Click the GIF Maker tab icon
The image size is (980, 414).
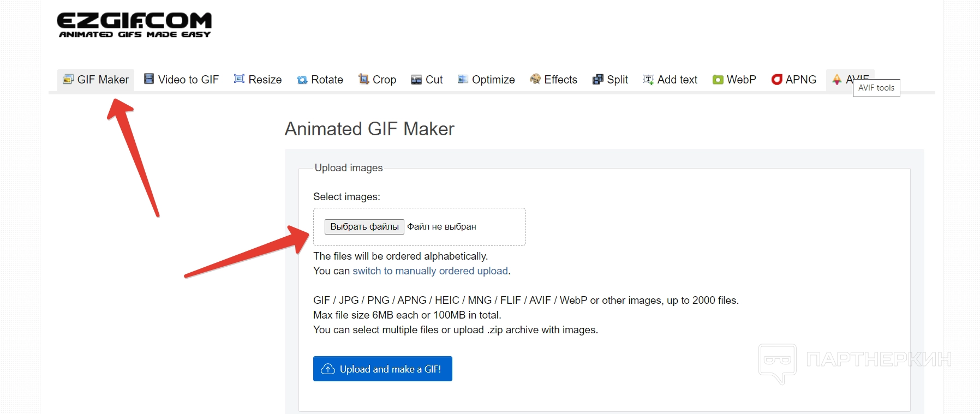(68, 80)
